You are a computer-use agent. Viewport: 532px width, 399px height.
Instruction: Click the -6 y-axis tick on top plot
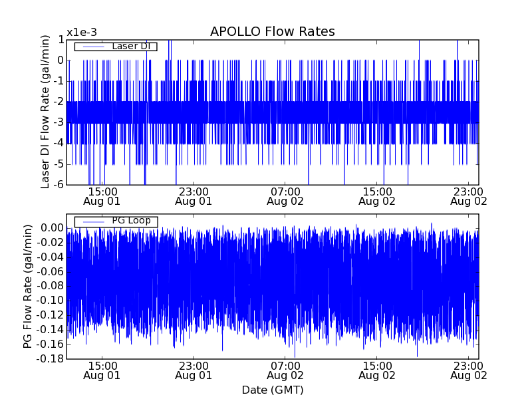59,184
